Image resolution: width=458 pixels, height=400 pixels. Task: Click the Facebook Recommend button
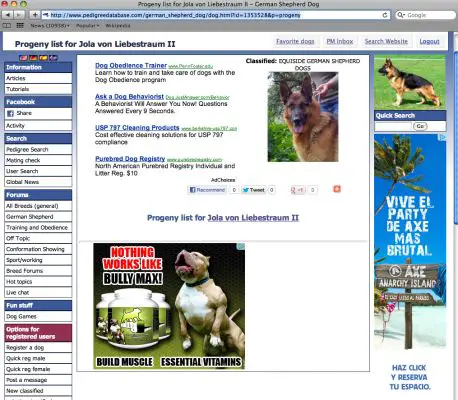207,190
